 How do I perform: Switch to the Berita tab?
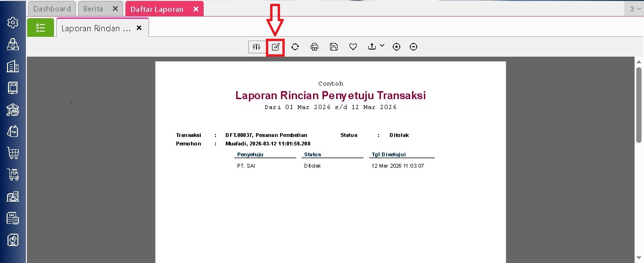(93, 8)
